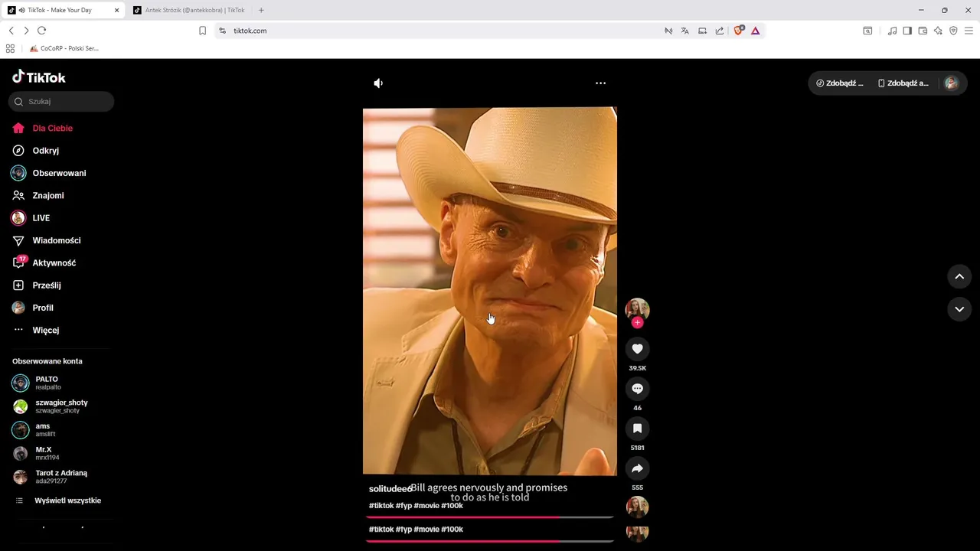This screenshot has width=980, height=551.
Task: Follow the creator with the plus button
Action: (637, 323)
